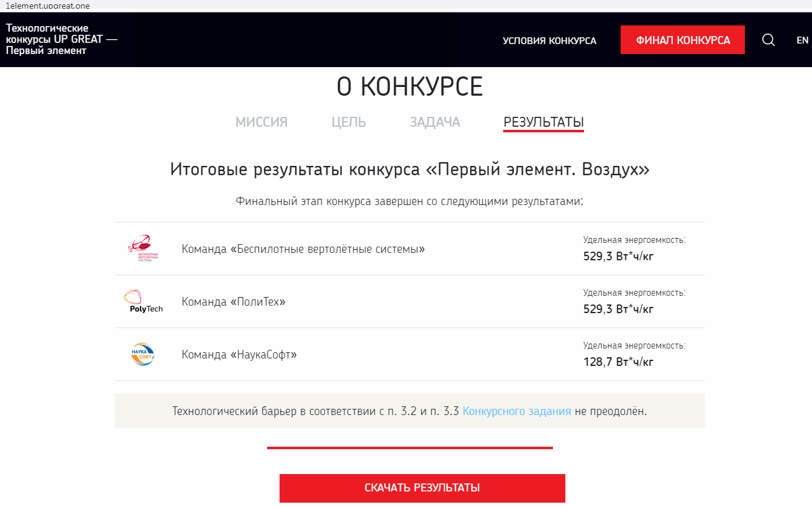This screenshot has width=812, height=507.
Task: Click the Скачать результаты button
Action: pyautogui.click(x=422, y=488)
